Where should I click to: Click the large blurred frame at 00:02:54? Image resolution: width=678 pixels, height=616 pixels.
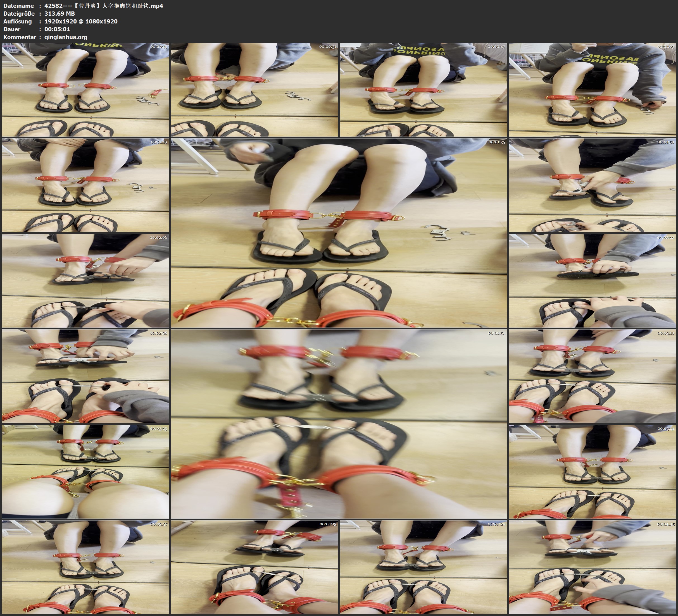[339, 424]
